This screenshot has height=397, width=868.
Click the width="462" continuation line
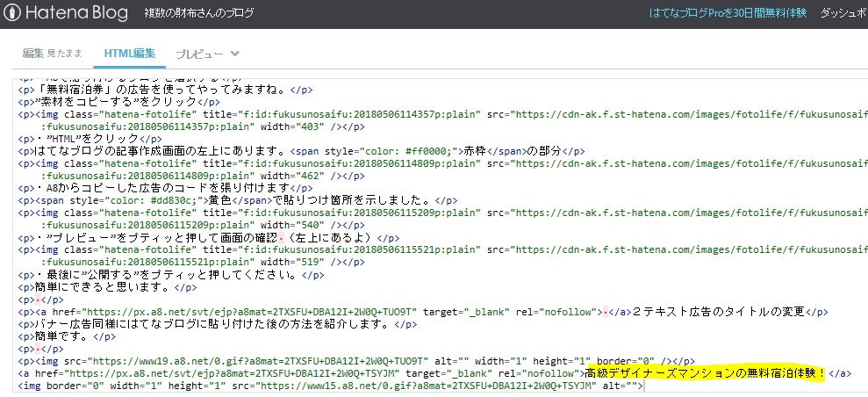[x=203, y=176]
